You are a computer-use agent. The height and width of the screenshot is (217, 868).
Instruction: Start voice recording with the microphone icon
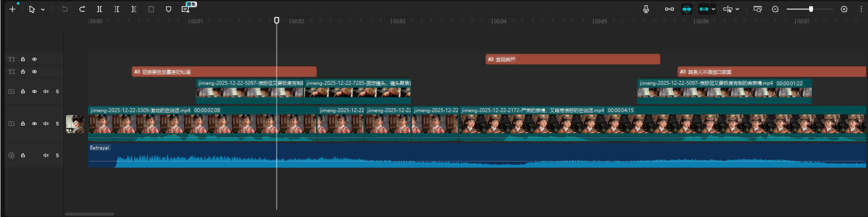[646, 9]
